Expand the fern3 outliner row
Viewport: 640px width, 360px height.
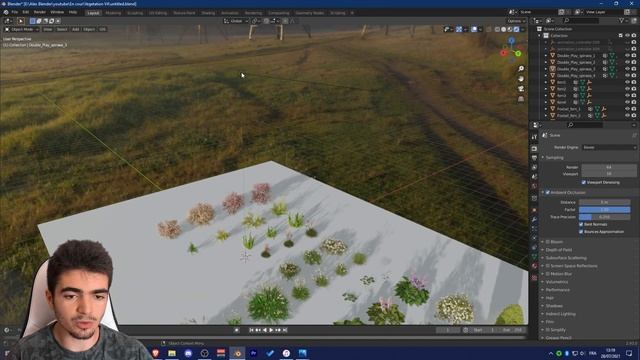[x=546, y=96]
